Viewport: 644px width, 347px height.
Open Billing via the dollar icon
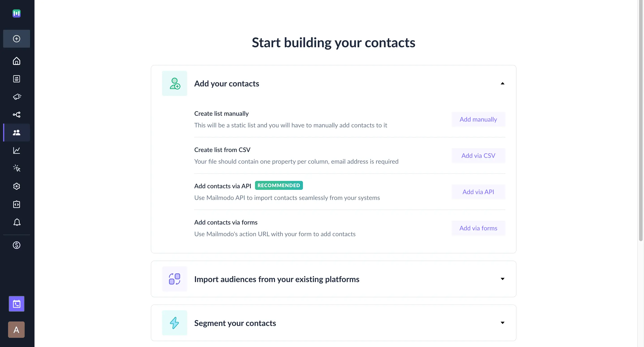tap(16, 245)
